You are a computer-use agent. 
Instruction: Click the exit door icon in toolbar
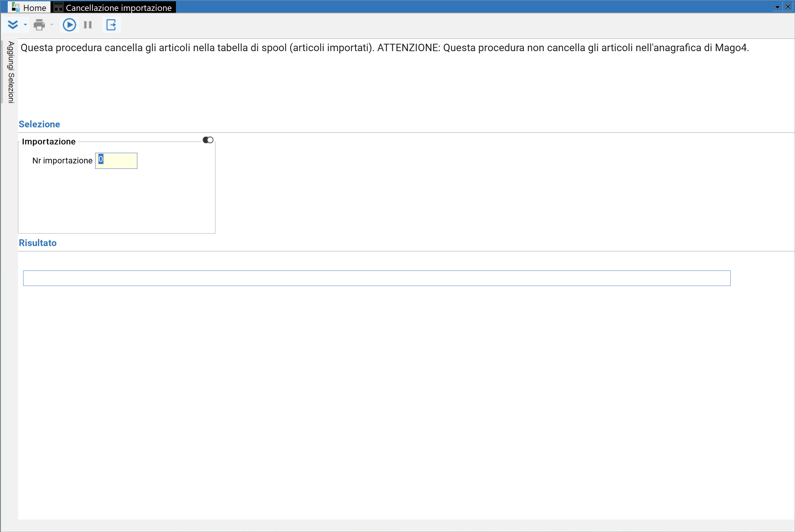(x=111, y=25)
